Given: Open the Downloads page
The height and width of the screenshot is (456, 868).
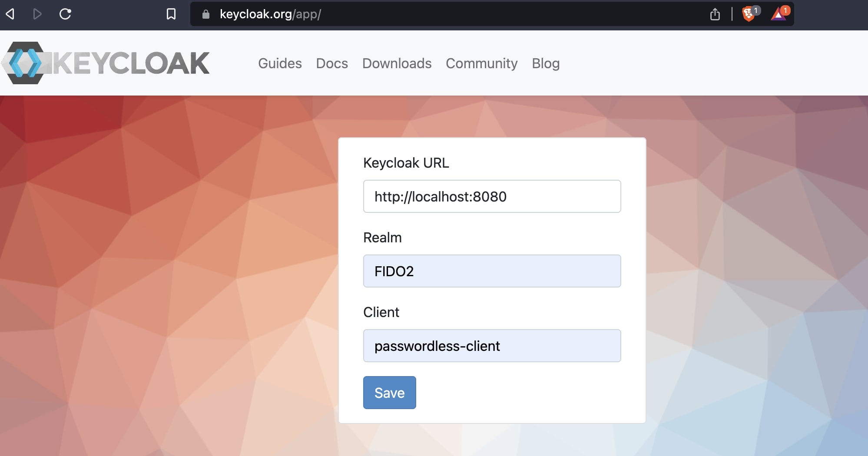Looking at the screenshot, I should (397, 63).
